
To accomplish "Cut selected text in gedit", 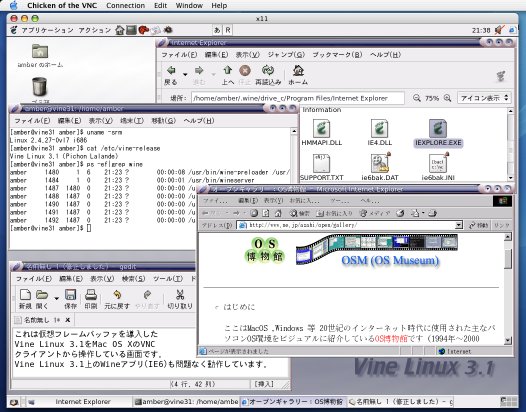I will (180, 299).
